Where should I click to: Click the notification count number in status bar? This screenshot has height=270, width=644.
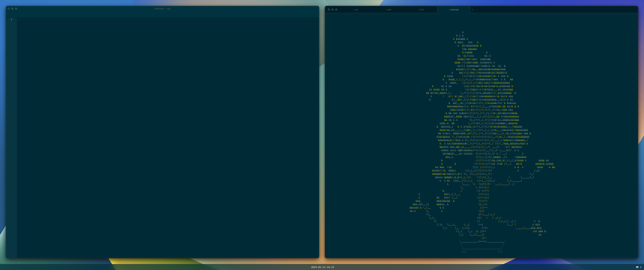(641, 267)
